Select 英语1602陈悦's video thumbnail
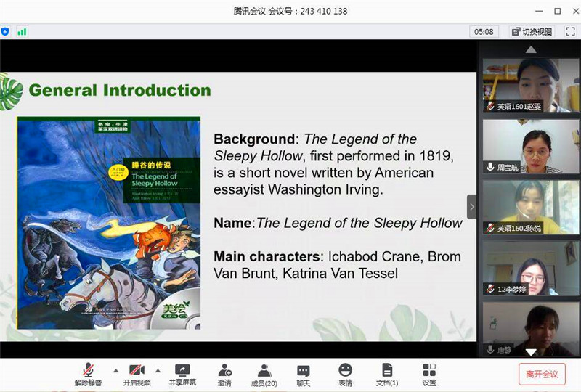Screen dimensions: 581x392 tap(530, 207)
